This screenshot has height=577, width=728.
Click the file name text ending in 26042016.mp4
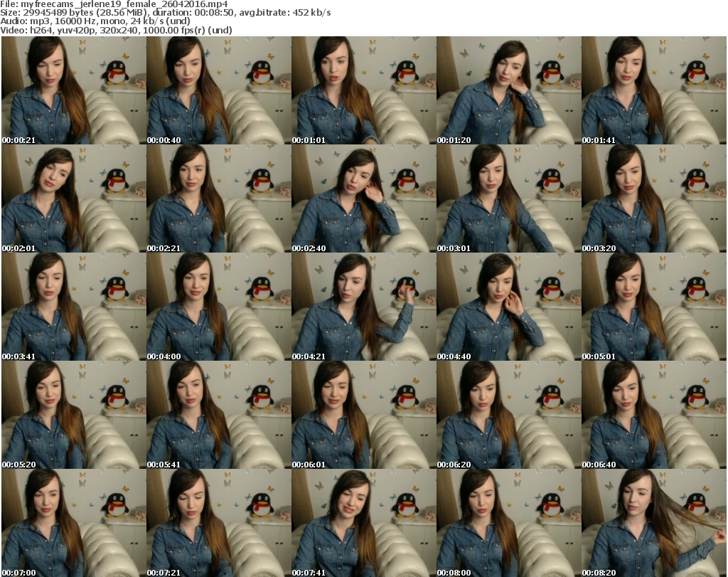(124, 4)
